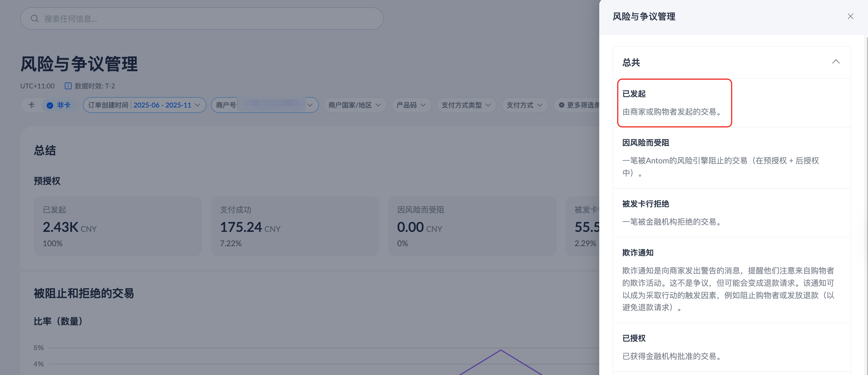This screenshot has width=868, height=375.
Task: Click the 更多筛选条件 plus icon
Action: [561, 105]
